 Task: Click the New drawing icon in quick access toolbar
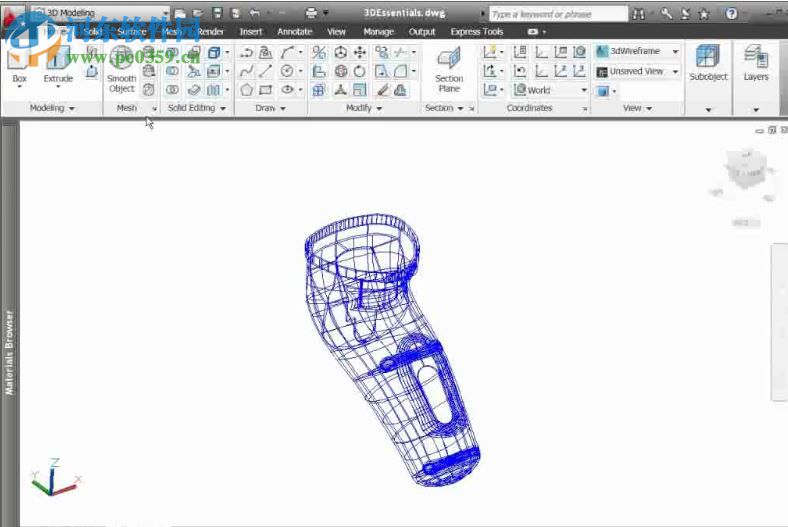tap(180, 14)
